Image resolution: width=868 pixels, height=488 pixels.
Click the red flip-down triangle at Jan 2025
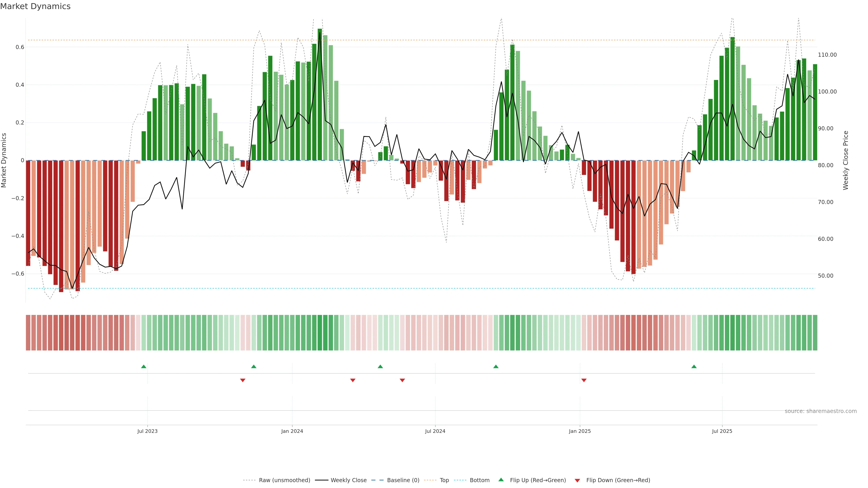click(584, 380)
